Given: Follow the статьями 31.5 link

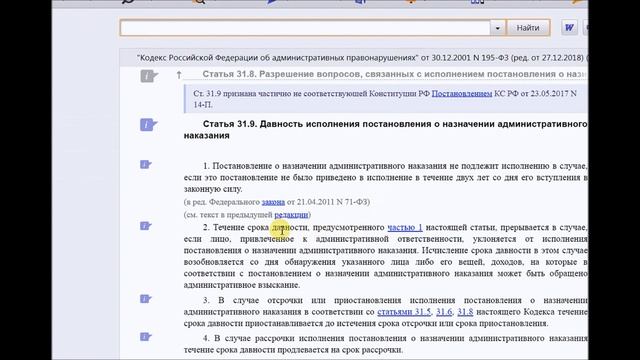Looking at the screenshot, I should click(404, 312).
